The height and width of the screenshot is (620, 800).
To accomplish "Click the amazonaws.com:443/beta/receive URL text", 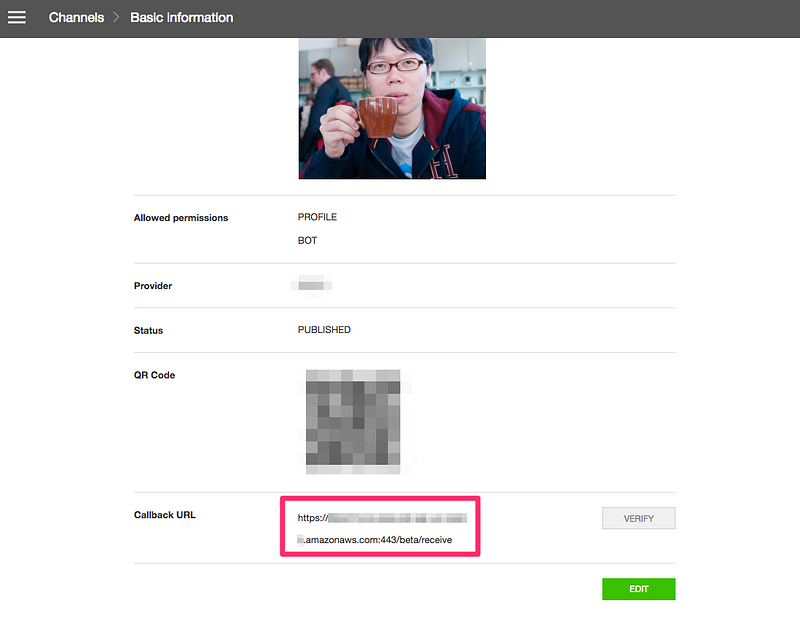I will 380,540.
